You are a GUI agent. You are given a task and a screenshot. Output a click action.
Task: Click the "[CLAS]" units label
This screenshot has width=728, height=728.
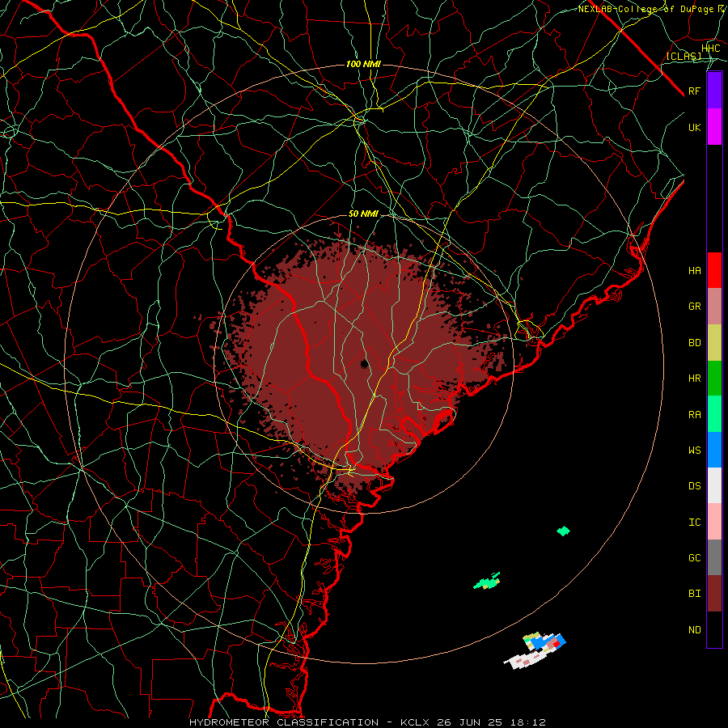pyautogui.click(x=684, y=56)
